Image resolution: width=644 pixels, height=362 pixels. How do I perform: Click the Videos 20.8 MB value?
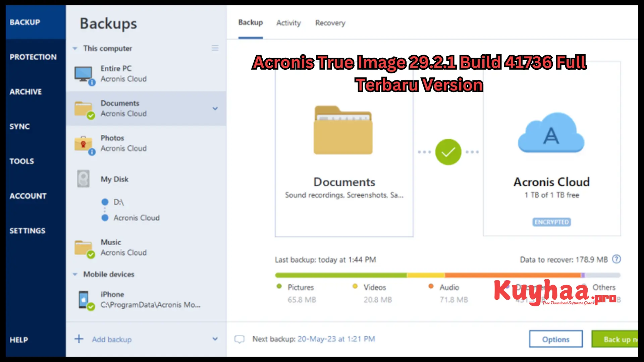click(x=378, y=300)
